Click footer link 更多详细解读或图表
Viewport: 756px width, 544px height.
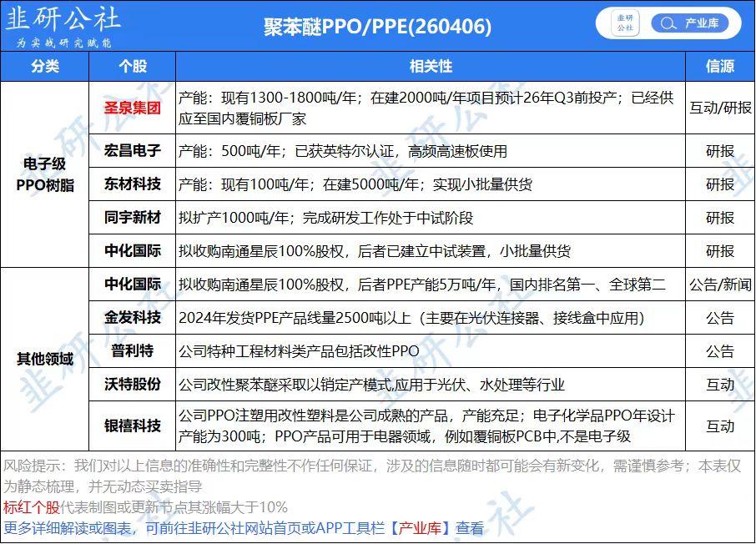67,529
